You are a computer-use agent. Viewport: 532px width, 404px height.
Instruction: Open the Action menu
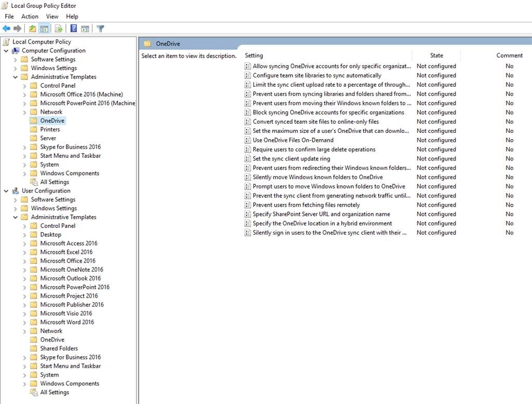(30, 16)
